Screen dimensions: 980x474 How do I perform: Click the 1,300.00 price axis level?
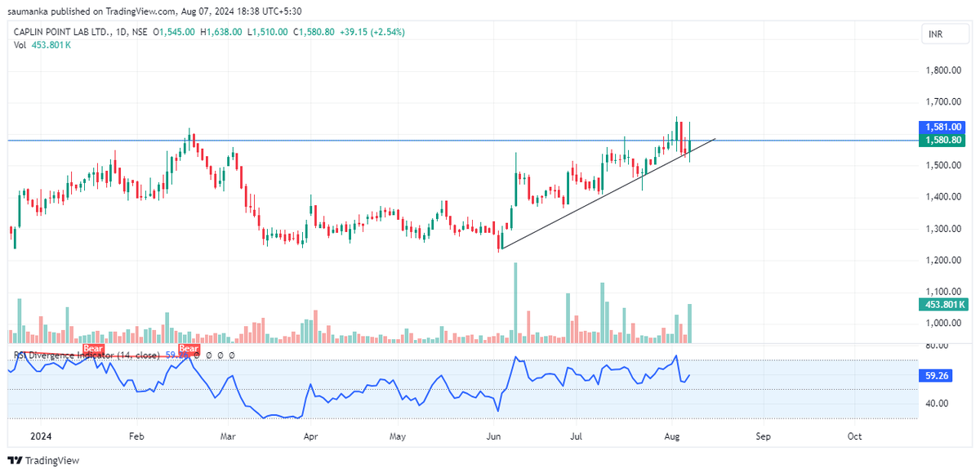(x=942, y=229)
